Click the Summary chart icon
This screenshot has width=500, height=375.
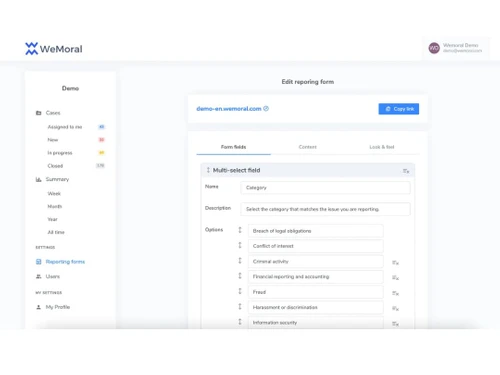coord(38,179)
